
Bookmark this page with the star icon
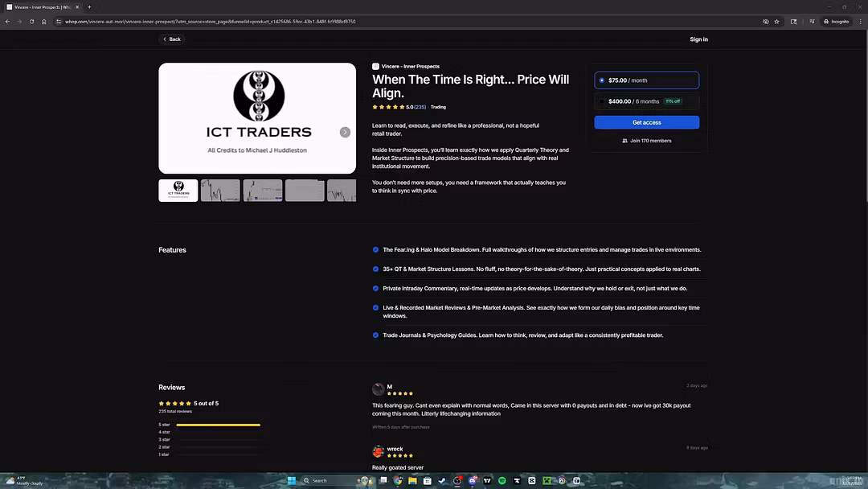776,22
